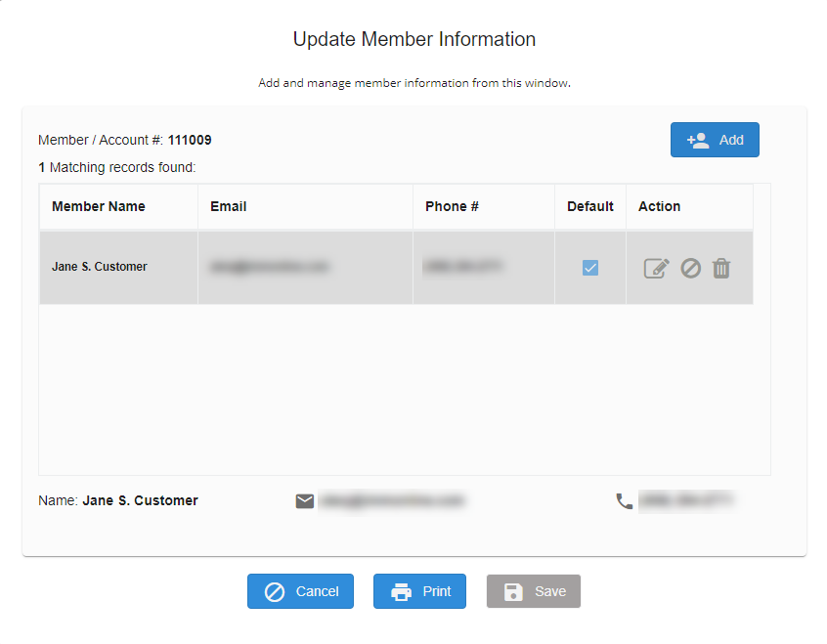Click the account number 111009

(190, 140)
